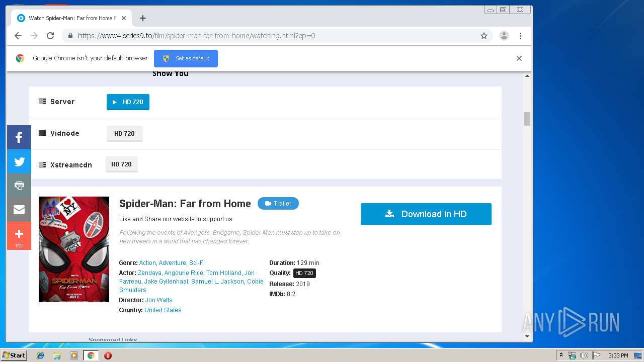Click the print icon in share sidebar
This screenshot has height=362, width=644.
coord(19,186)
